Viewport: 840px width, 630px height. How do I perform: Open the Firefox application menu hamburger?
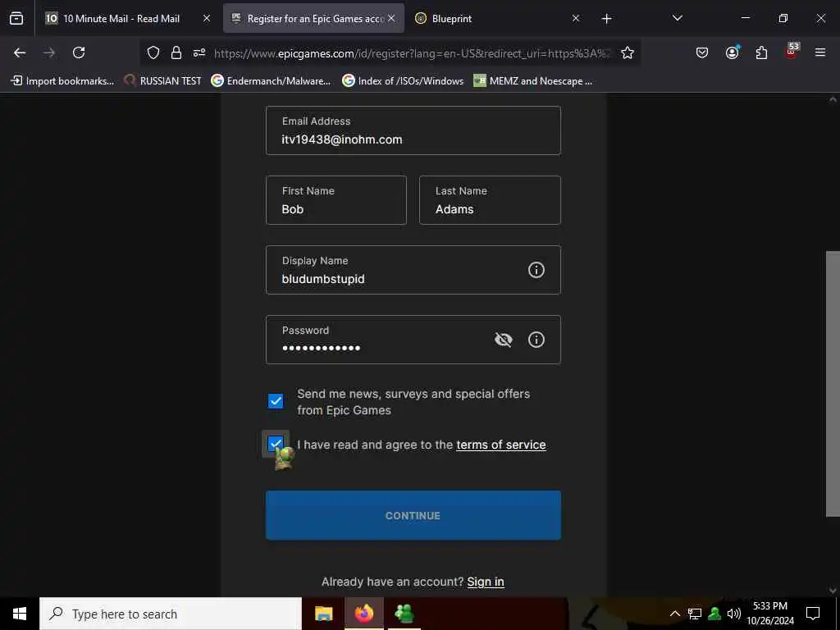click(820, 52)
